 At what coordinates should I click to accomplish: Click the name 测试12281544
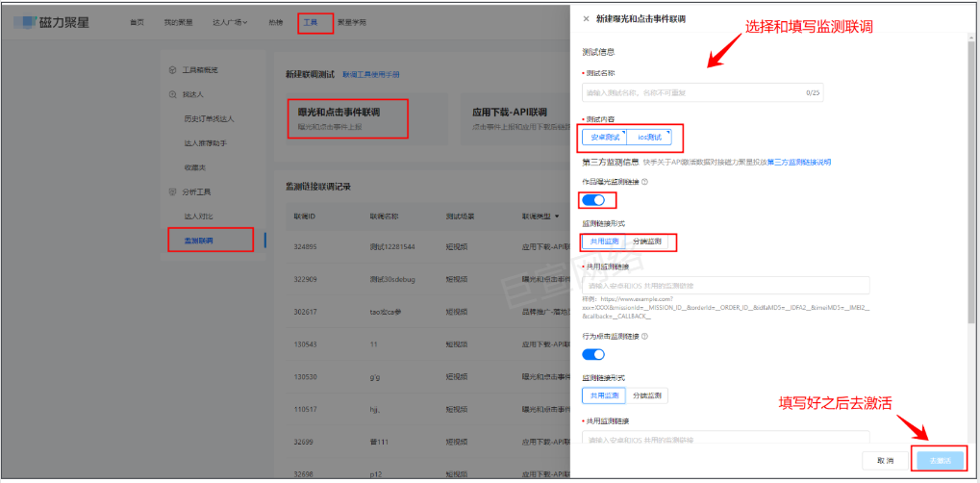pos(391,246)
